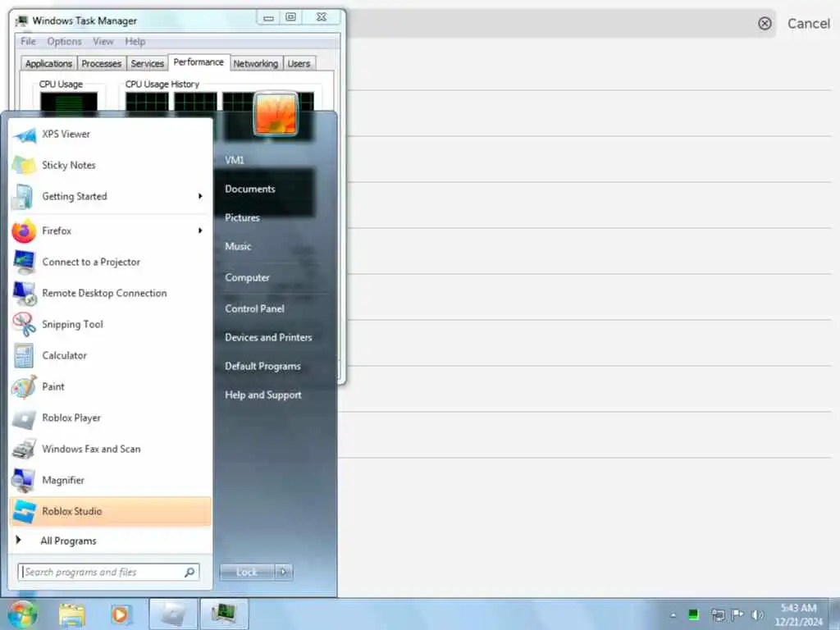
Task: Start Remote Desktop Connection
Action: point(111,293)
